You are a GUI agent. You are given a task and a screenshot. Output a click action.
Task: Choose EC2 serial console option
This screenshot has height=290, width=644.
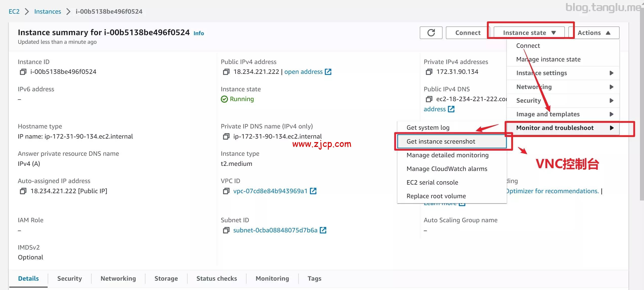coord(432,183)
